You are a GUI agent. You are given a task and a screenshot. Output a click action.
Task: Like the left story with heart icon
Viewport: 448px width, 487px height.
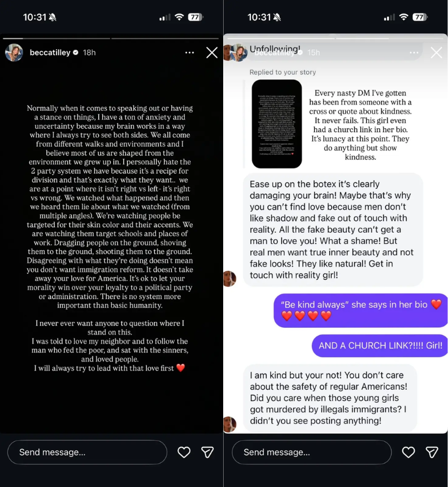click(184, 452)
